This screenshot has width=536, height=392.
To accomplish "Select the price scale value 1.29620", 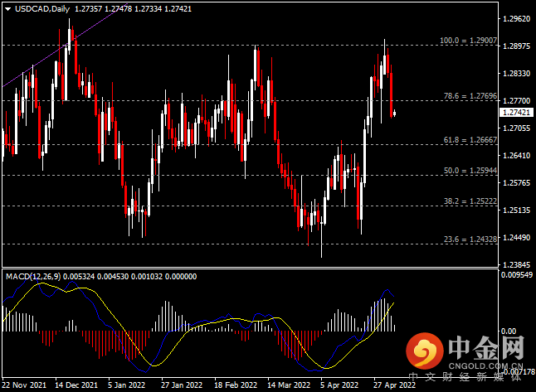I will tap(517, 19).
